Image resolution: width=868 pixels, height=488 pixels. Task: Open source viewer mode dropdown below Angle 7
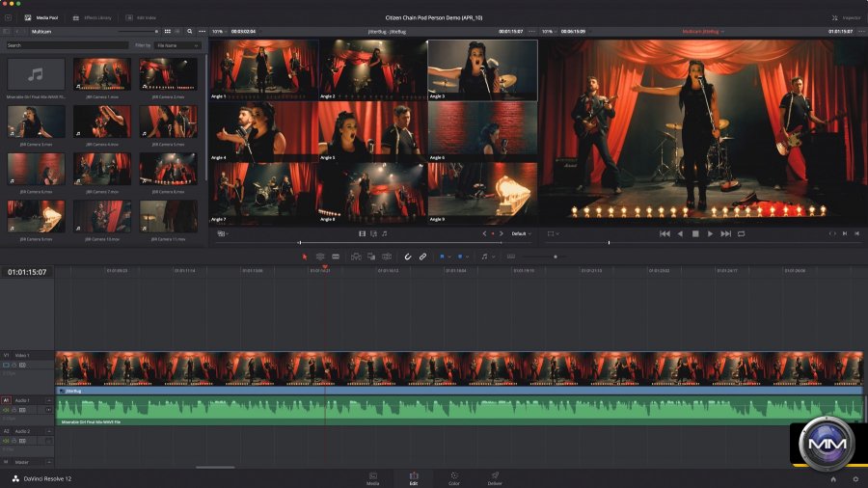coord(223,234)
